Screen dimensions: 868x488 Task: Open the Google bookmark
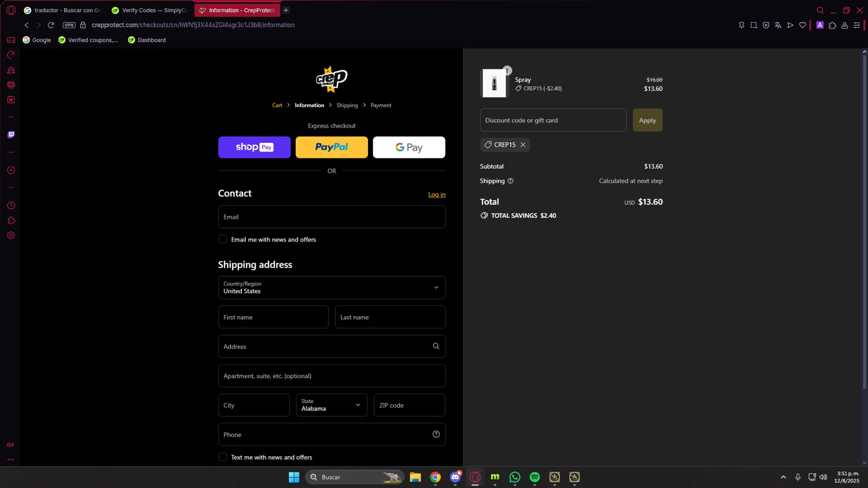click(x=36, y=40)
